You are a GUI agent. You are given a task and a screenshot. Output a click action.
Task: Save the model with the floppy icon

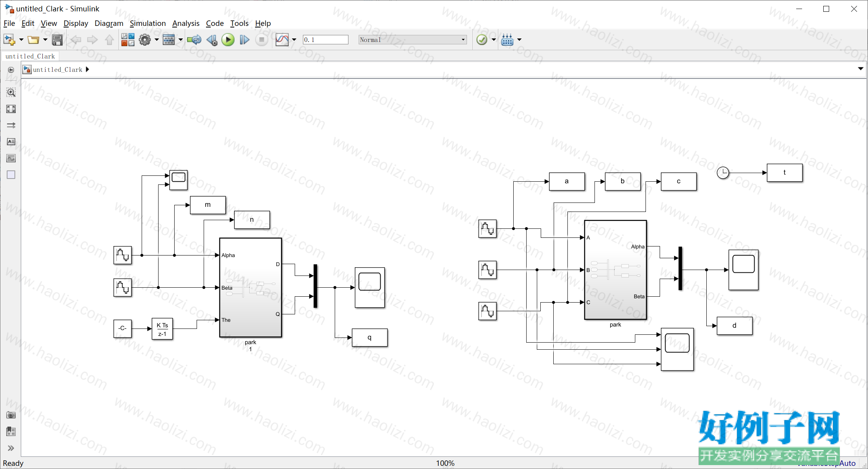pyautogui.click(x=57, y=40)
